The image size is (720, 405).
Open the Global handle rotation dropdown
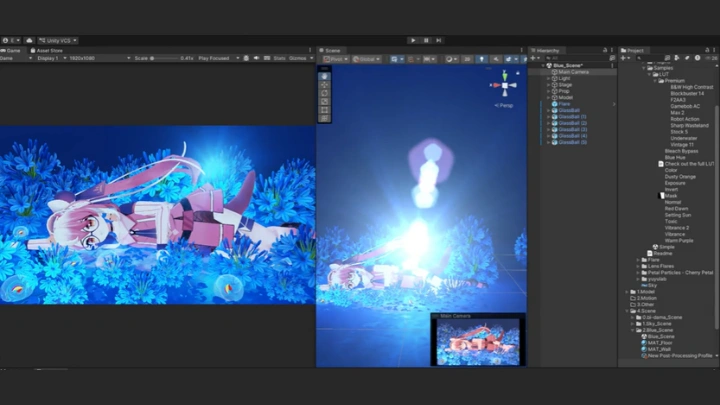tap(366, 59)
